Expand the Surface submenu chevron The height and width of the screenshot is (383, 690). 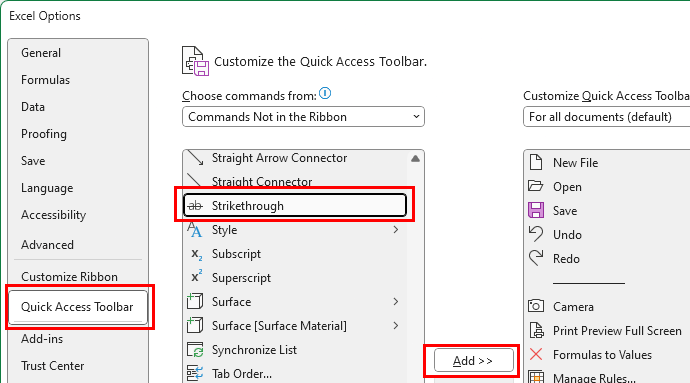pyautogui.click(x=396, y=302)
